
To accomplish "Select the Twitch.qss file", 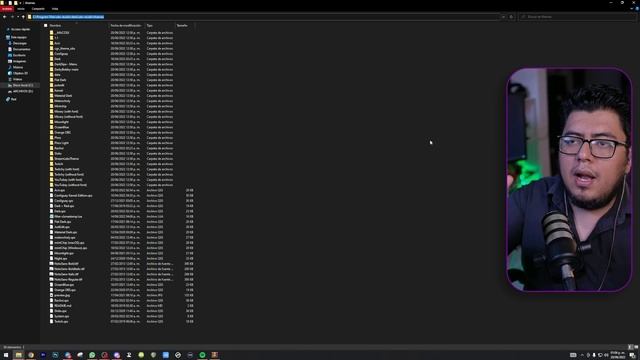I will click(60, 322).
